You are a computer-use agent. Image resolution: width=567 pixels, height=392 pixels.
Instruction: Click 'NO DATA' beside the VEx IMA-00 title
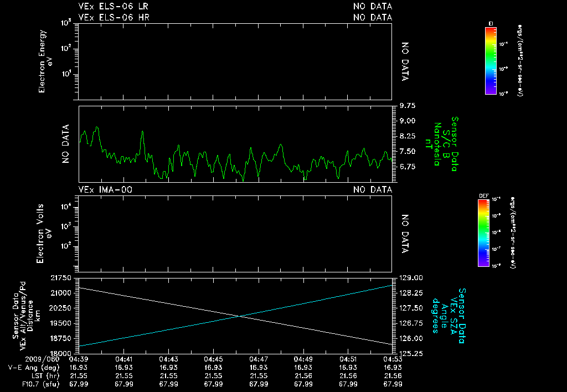(x=373, y=189)
